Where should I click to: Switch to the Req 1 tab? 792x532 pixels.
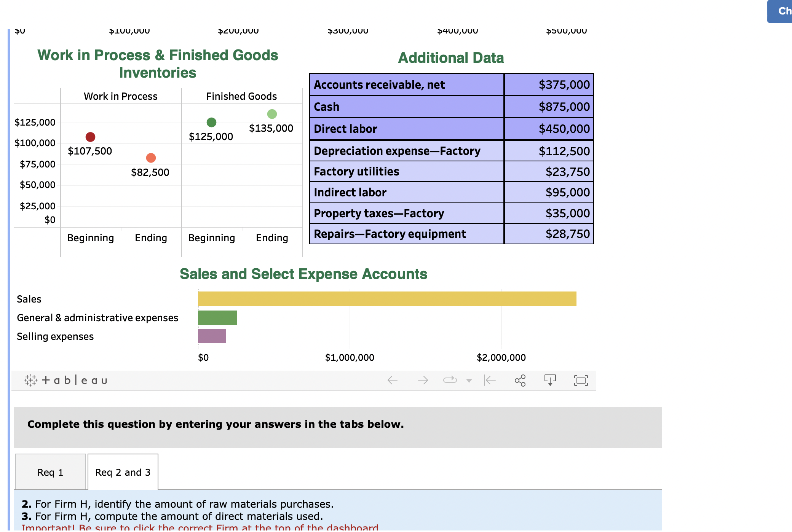pyautogui.click(x=50, y=472)
